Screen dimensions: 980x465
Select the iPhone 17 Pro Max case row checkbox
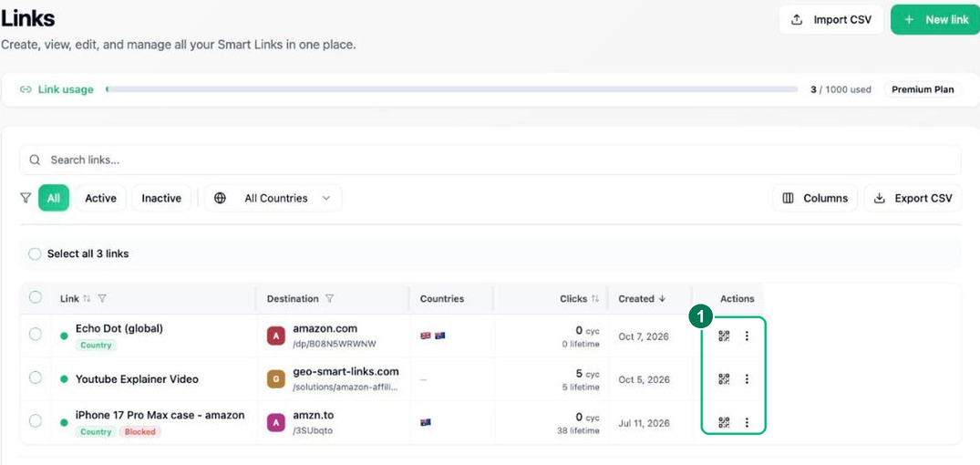tap(36, 421)
